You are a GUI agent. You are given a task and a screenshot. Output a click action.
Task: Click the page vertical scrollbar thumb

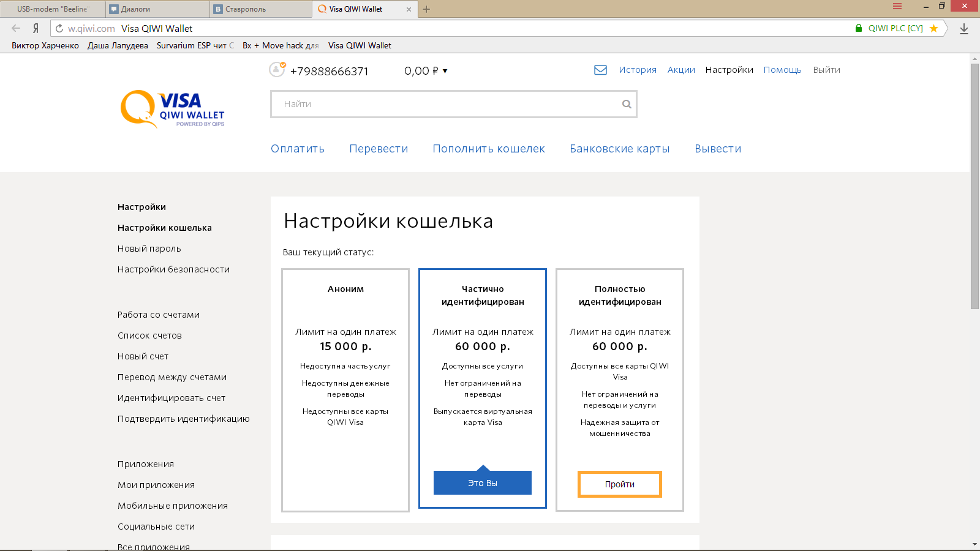pos(974,186)
